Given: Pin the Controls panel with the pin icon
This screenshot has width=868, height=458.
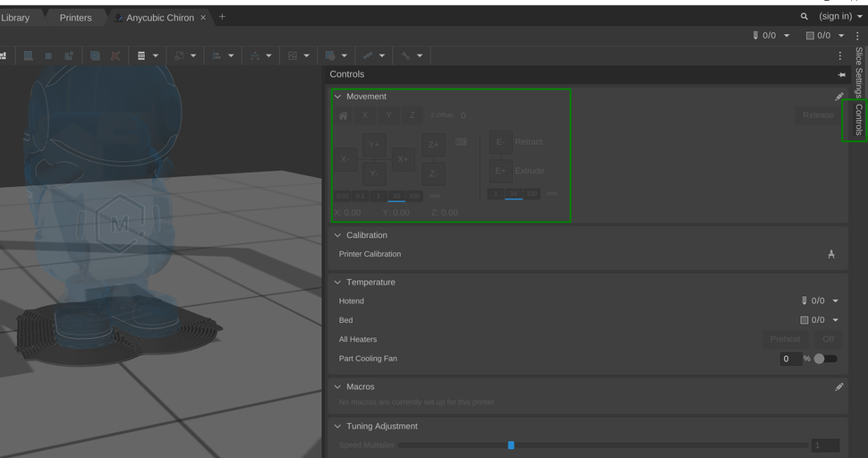Looking at the screenshot, I should tap(840, 75).
